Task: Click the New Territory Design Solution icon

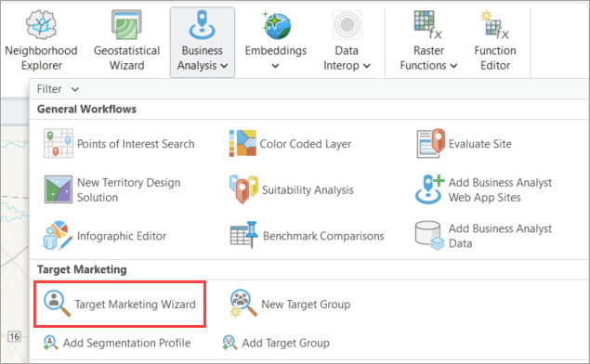Action: 59,189
